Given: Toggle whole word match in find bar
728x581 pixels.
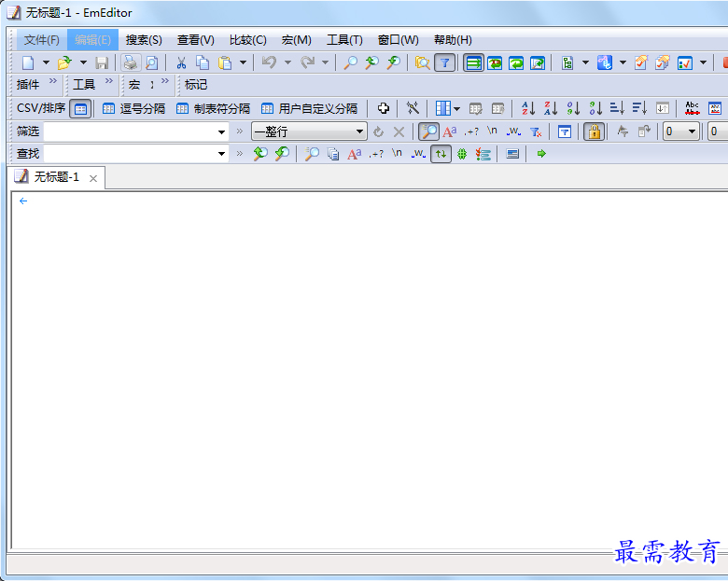Looking at the screenshot, I should (418, 154).
